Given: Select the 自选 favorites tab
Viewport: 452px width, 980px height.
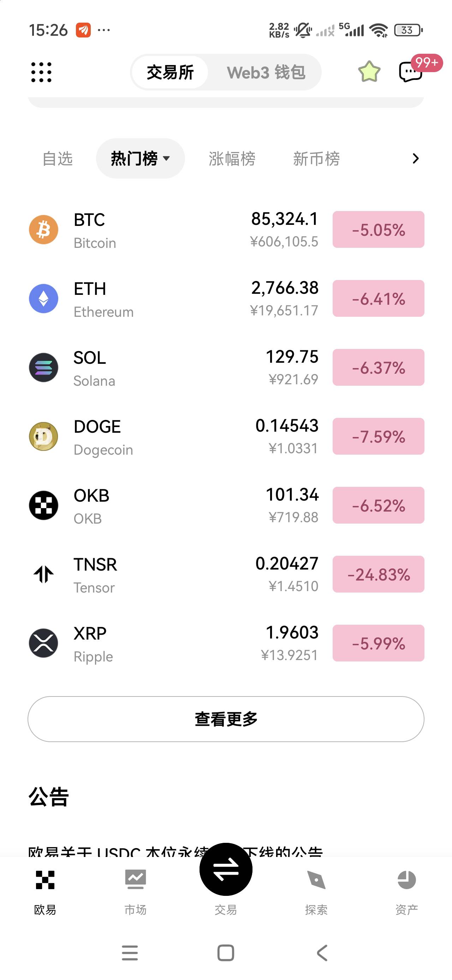Looking at the screenshot, I should (x=58, y=159).
